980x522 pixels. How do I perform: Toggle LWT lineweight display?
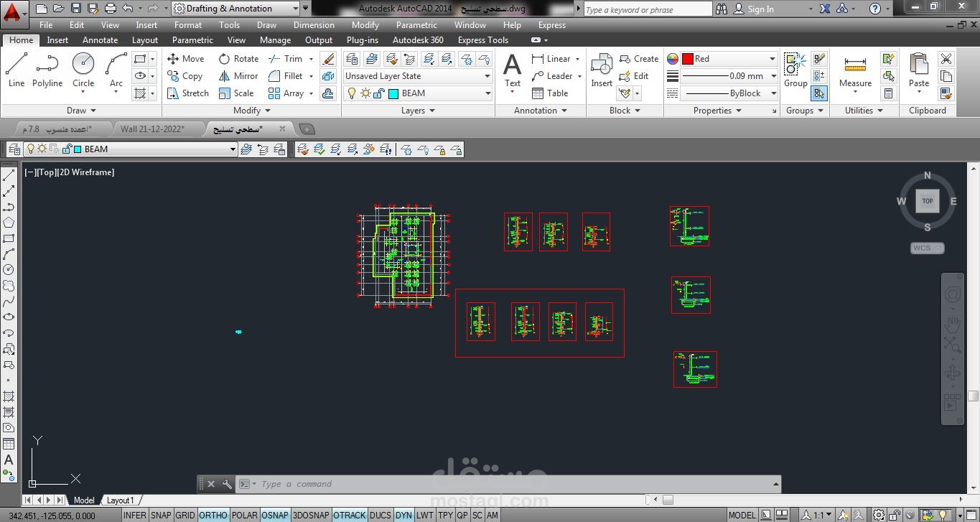pyautogui.click(x=425, y=515)
